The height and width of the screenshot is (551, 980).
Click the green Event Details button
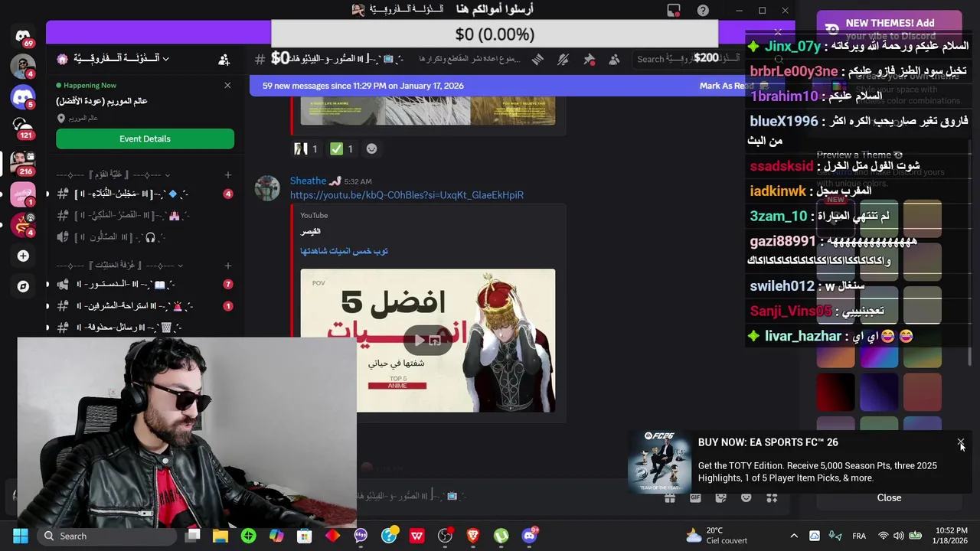[145, 139]
